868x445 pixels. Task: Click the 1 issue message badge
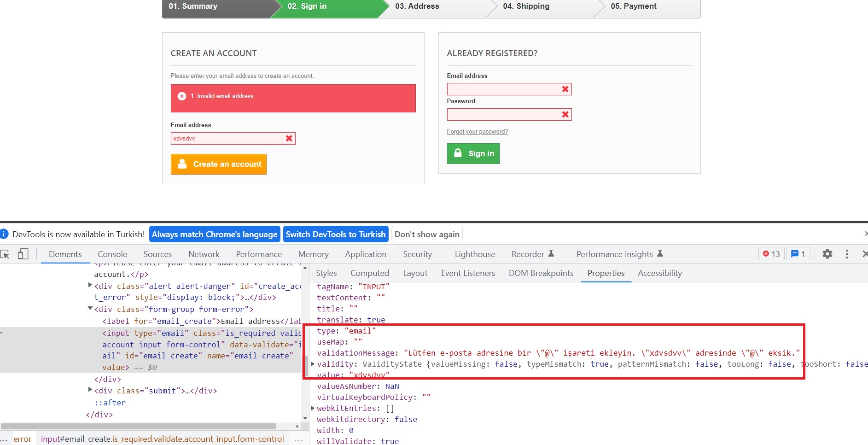798,254
